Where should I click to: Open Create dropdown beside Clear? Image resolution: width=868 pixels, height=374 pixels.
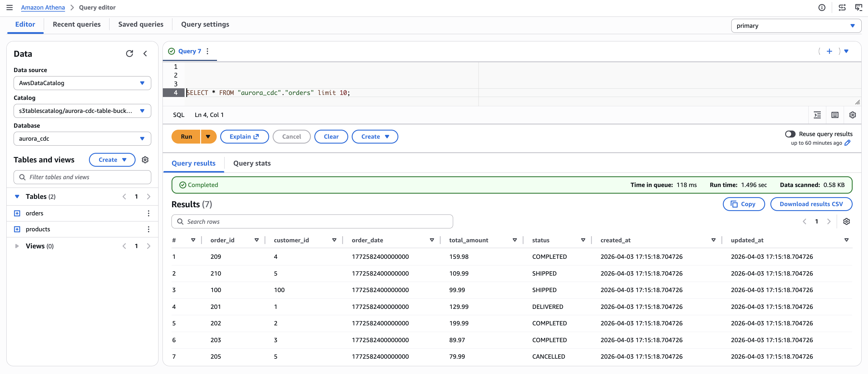(x=375, y=137)
